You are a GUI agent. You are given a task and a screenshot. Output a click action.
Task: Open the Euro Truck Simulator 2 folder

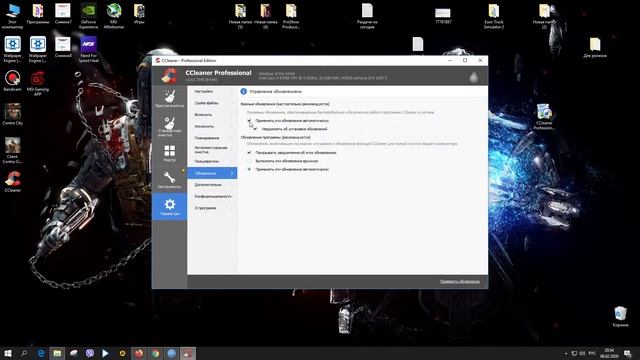click(x=494, y=16)
